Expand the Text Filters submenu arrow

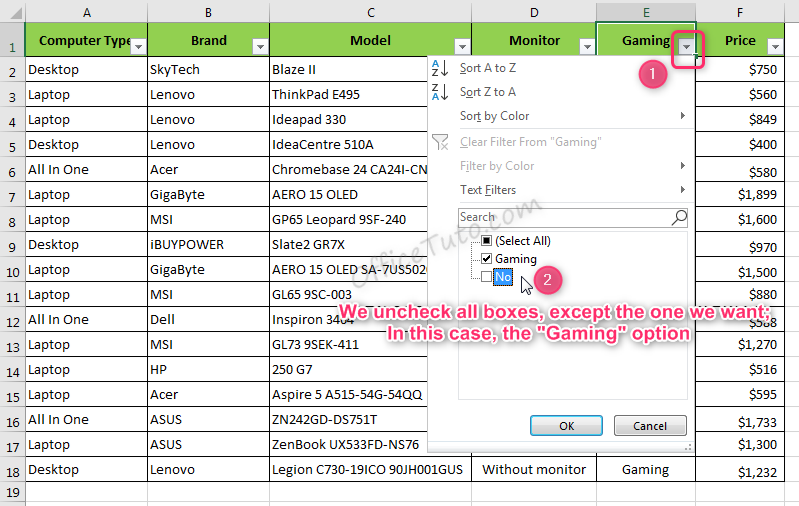682,190
